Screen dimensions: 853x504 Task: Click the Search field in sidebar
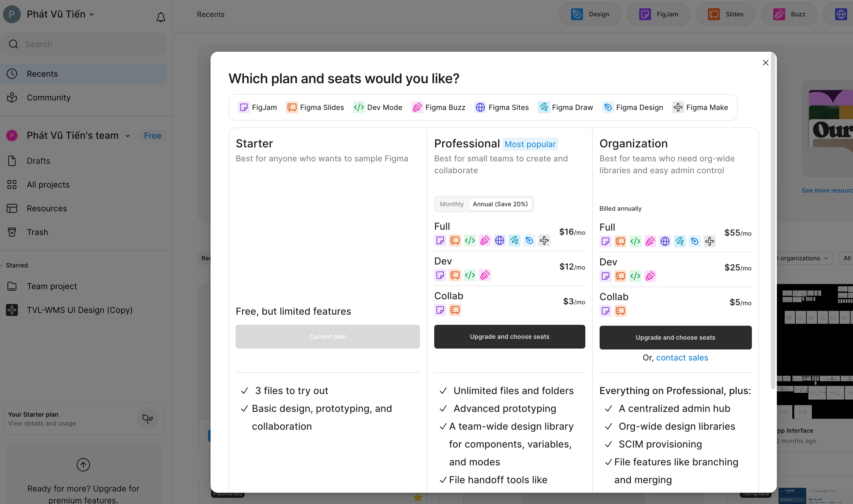[x=83, y=44]
